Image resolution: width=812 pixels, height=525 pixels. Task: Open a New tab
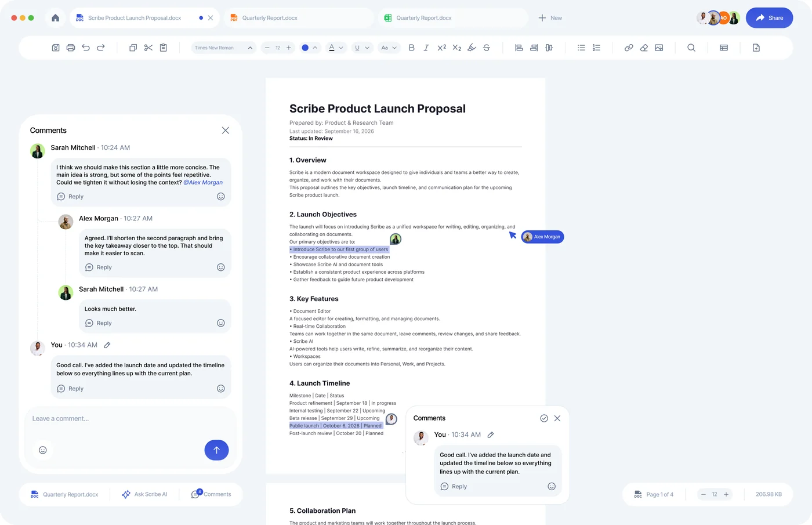pyautogui.click(x=550, y=18)
